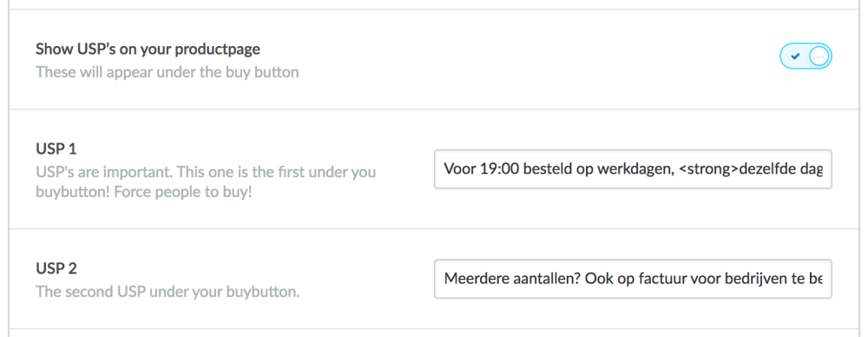Click the round knob of the USP toggle
The image size is (868, 337).
[x=819, y=56]
